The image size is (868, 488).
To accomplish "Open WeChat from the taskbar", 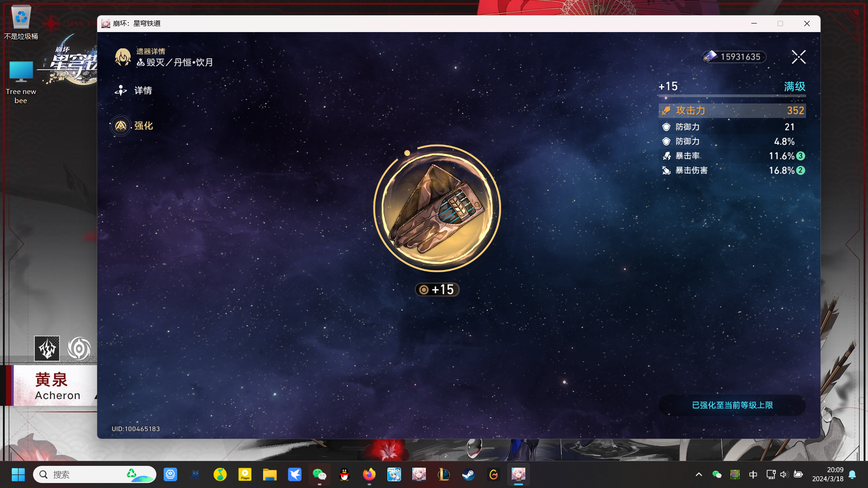I will (x=320, y=474).
